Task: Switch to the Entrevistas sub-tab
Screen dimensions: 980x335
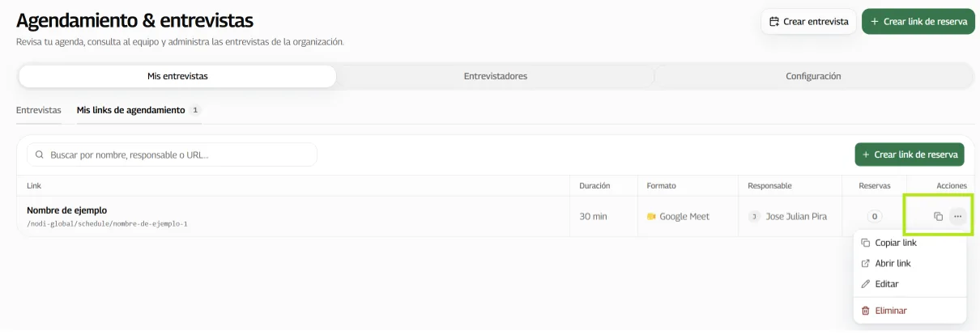Action: tap(39, 110)
